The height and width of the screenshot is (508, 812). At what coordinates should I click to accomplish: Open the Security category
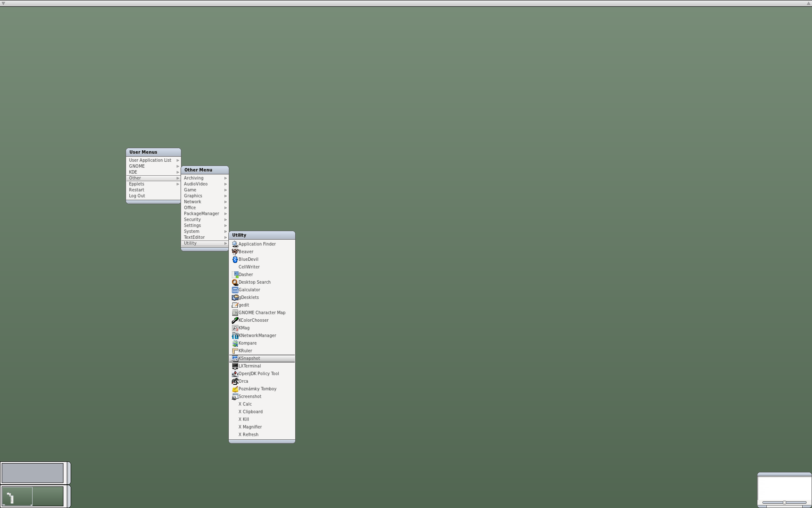tap(205, 220)
